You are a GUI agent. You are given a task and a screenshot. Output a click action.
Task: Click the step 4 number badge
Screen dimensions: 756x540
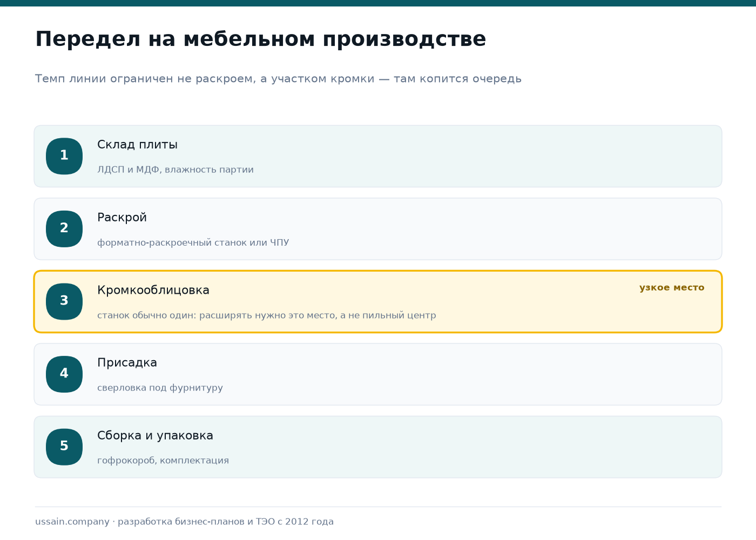pyautogui.click(x=64, y=374)
